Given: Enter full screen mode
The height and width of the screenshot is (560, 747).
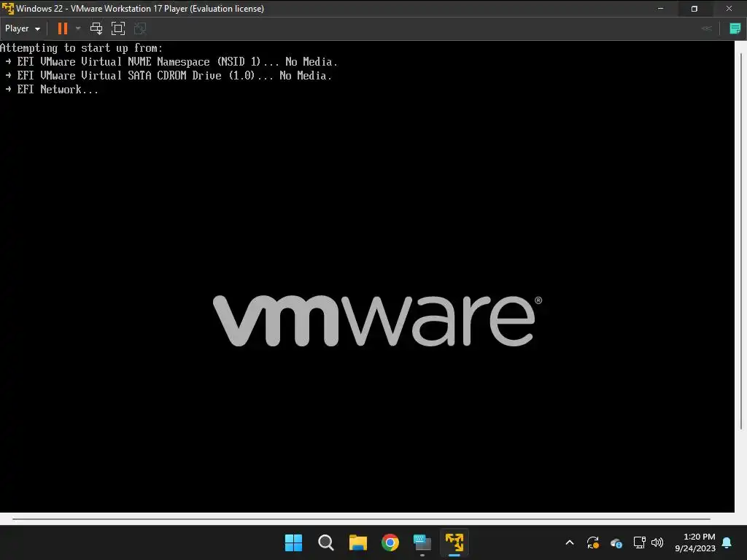Looking at the screenshot, I should tap(118, 28).
